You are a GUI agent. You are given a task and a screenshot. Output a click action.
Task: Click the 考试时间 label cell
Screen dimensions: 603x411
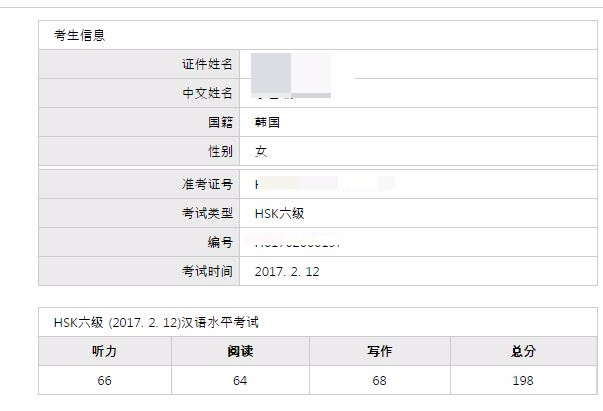pos(139,271)
